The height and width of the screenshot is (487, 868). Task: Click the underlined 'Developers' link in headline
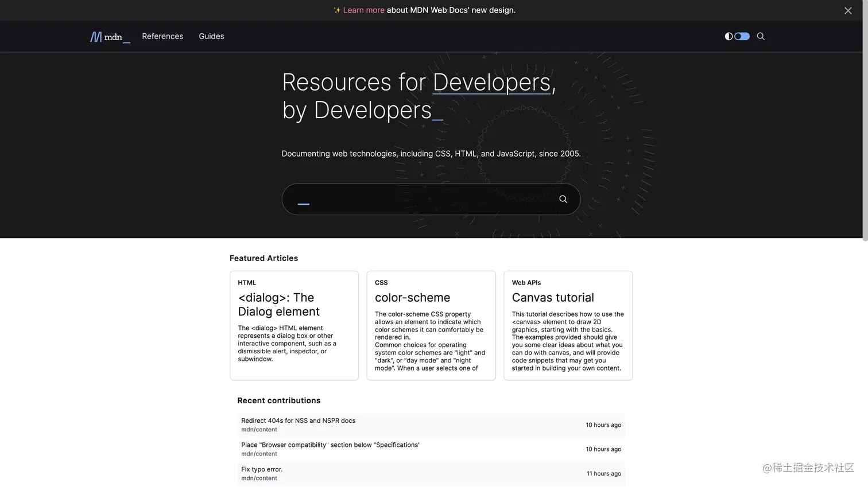(492, 83)
